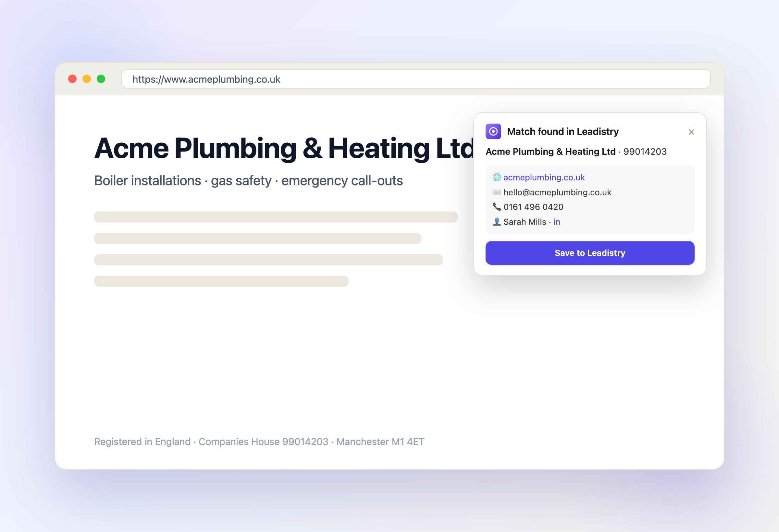
Task: Focus the browser address bar
Action: 416,79
